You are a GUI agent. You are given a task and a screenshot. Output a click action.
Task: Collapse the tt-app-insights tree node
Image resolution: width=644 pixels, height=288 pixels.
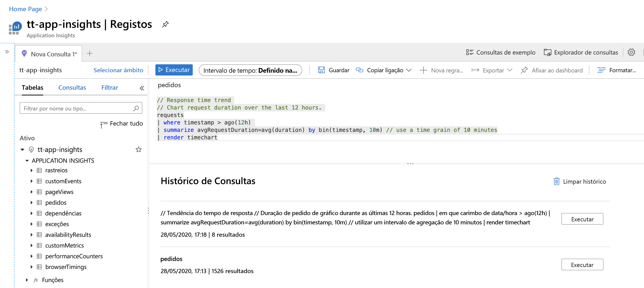click(22, 150)
